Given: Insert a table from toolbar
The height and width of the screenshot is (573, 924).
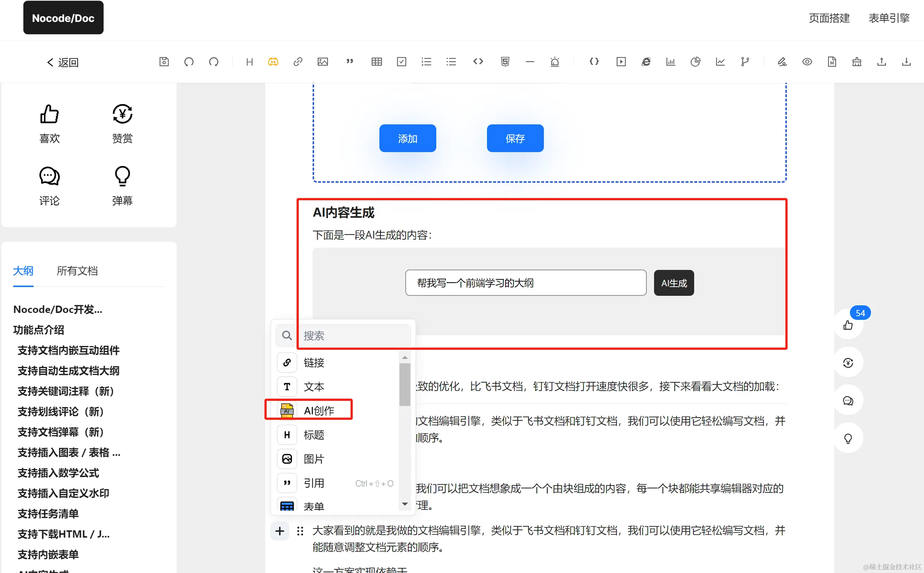Looking at the screenshot, I should (376, 62).
